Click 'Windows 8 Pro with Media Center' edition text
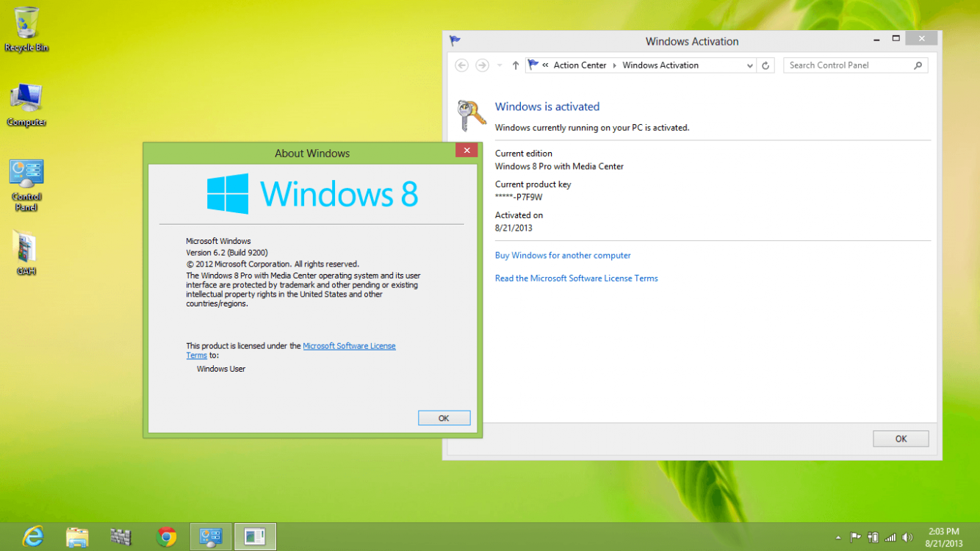Screen dimensions: 980x551 [x=560, y=166]
